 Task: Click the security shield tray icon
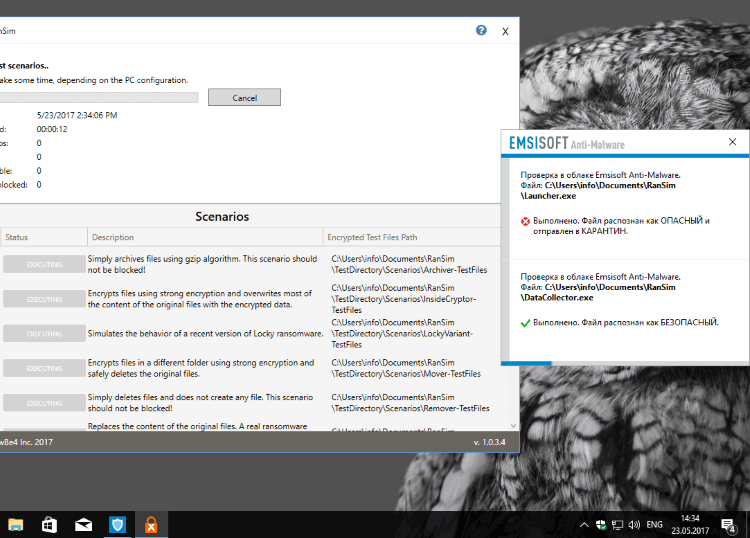tap(601, 525)
